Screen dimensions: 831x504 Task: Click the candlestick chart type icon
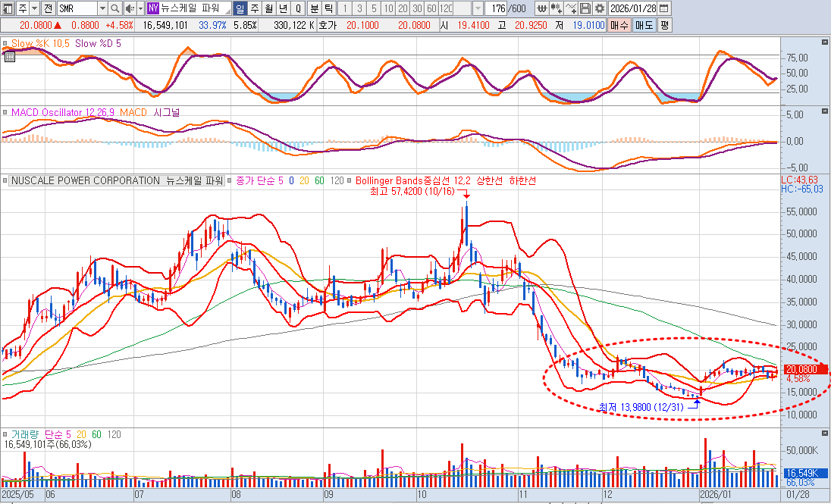point(557,8)
